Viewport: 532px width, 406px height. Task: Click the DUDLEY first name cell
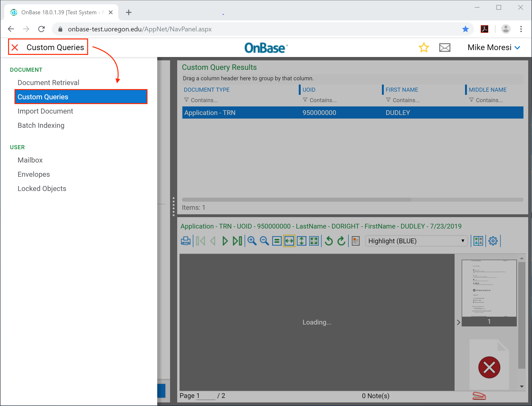tap(398, 113)
